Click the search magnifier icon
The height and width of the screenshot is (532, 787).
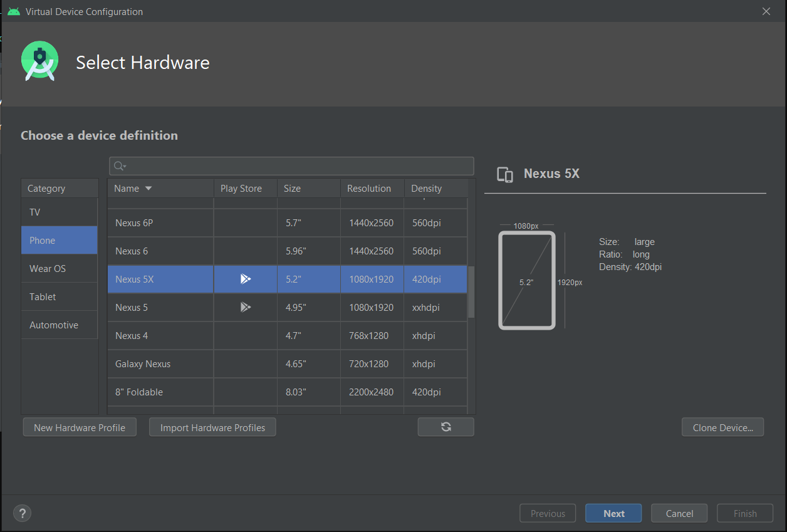(x=119, y=166)
